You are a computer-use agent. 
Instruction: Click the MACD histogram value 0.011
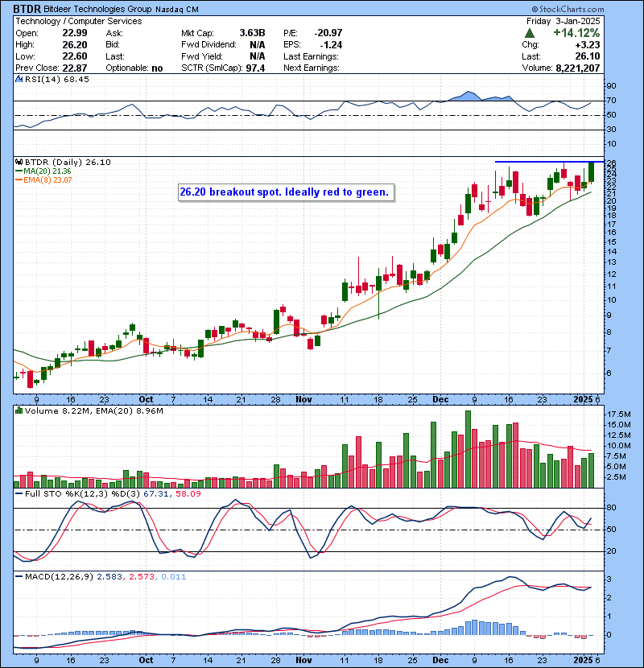click(x=173, y=577)
